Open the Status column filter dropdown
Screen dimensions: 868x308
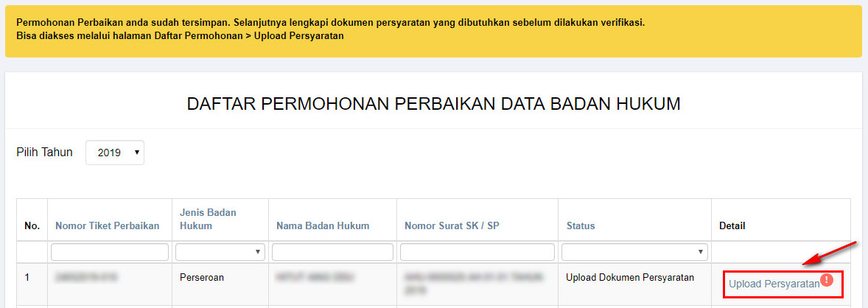634,252
